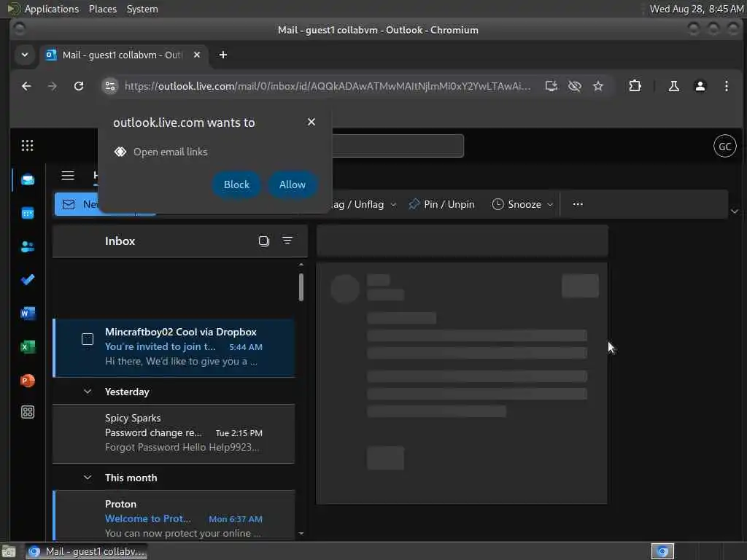
Task: Open the more options ellipsis in toolbar
Action: (x=578, y=204)
